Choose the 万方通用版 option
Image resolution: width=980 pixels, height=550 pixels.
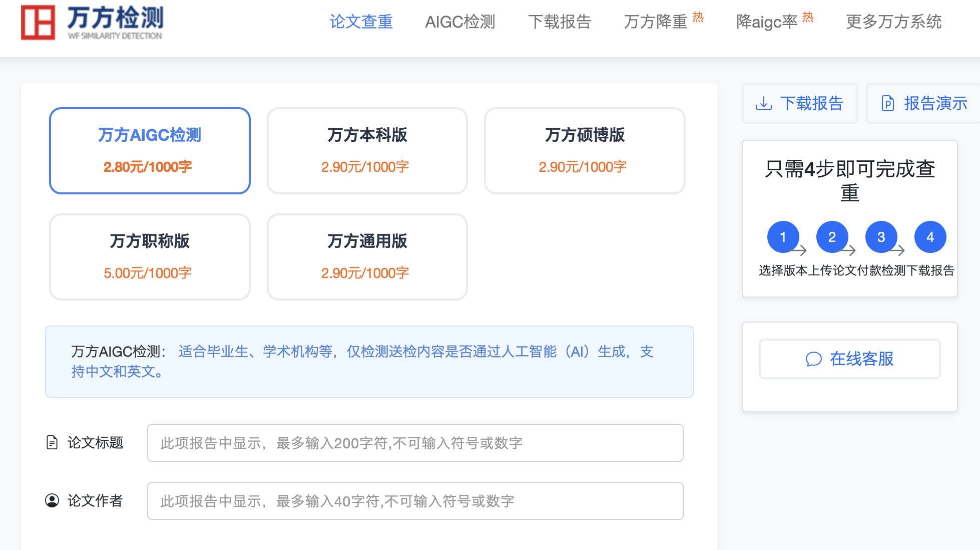tap(367, 256)
